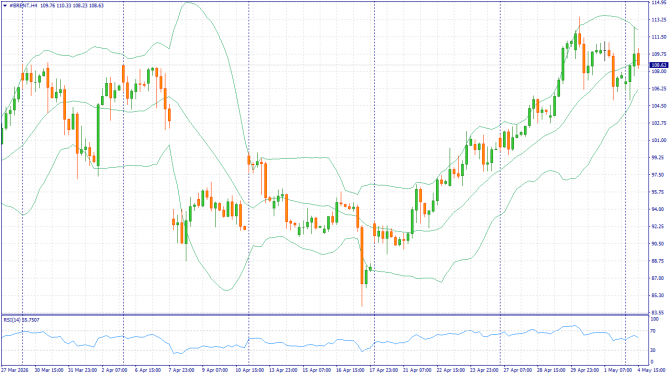670x376 pixels.
Task: Click the 2 Apr 07:00 time label
Action: [x=115, y=370]
